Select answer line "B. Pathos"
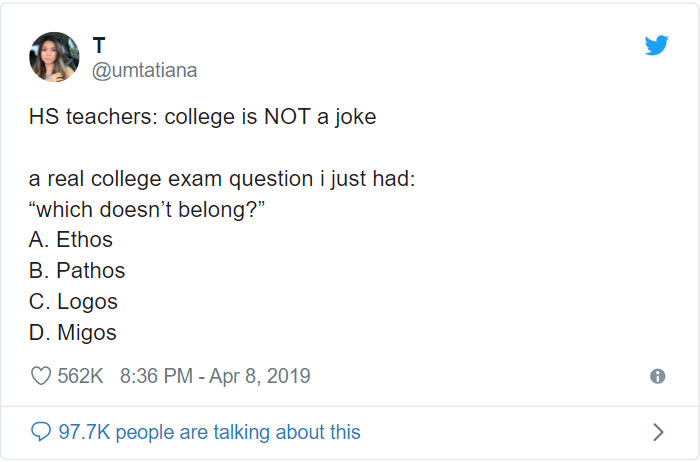The width and height of the screenshot is (700, 462). [76, 271]
